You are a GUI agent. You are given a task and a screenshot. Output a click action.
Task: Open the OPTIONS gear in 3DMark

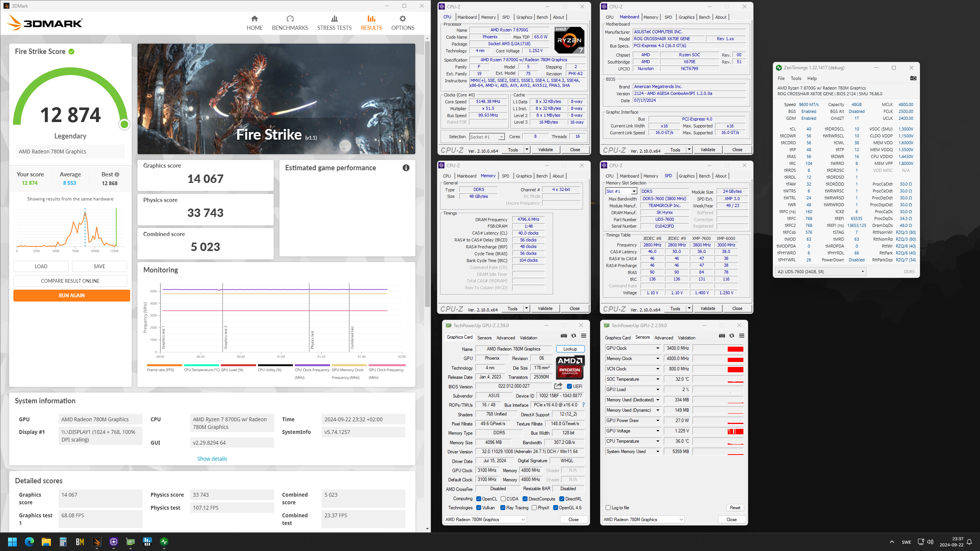click(403, 23)
